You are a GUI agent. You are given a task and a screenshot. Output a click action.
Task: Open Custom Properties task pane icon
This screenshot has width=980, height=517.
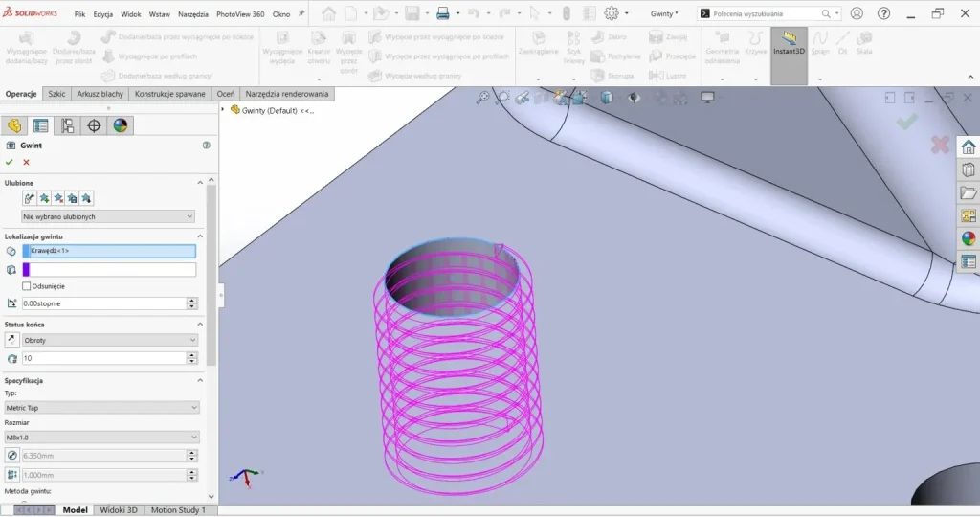[x=969, y=262]
